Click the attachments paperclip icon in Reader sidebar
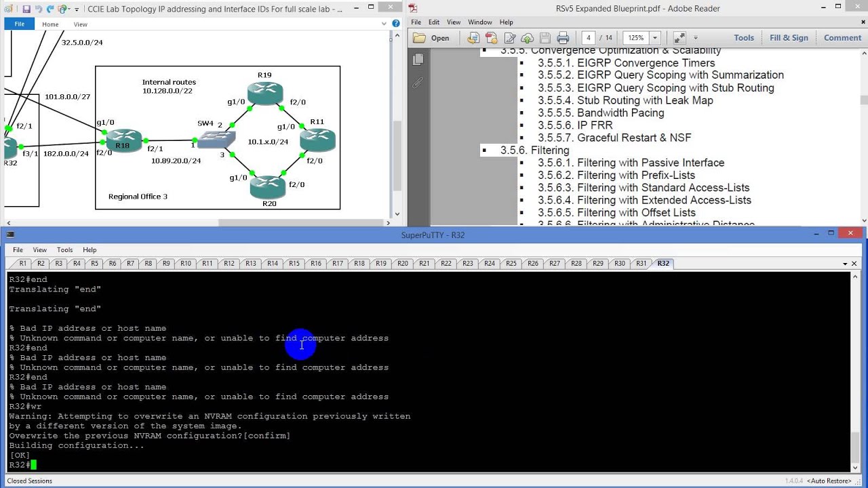 418,83
